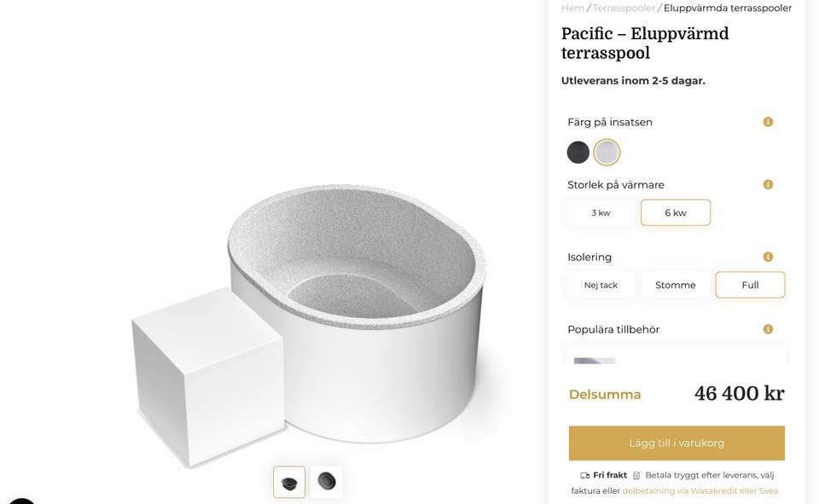This screenshot has width=819, height=504.
Task: Open Terrasspooler breadcrumb link
Action: tap(624, 9)
